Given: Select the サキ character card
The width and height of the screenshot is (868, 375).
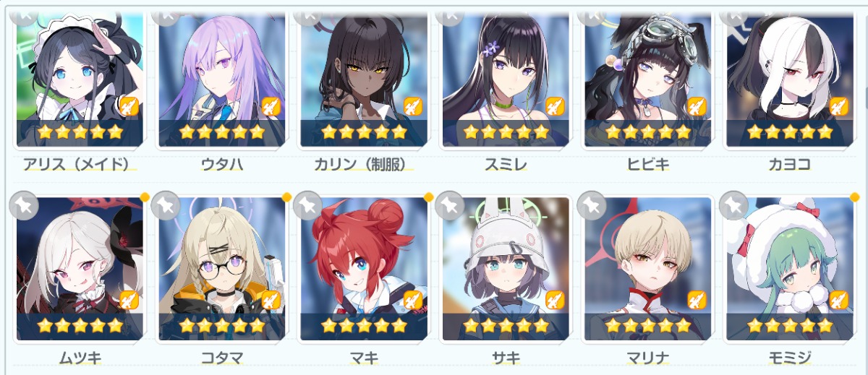Looking at the screenshot, I should tap(506, 269).
